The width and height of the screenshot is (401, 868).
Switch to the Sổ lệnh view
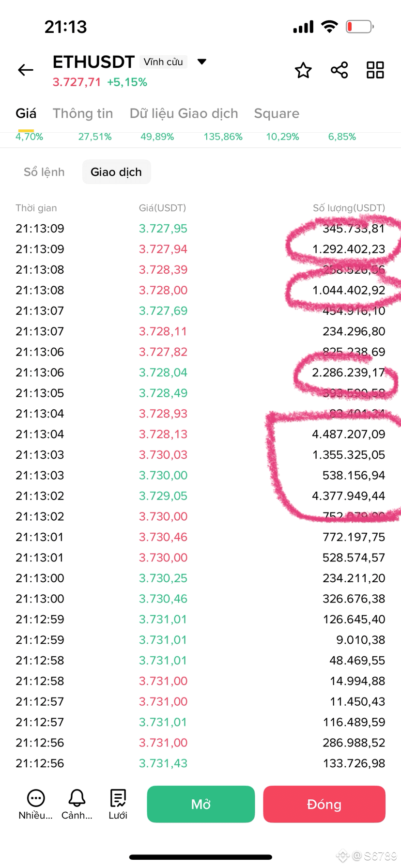[x=44, y=172]
